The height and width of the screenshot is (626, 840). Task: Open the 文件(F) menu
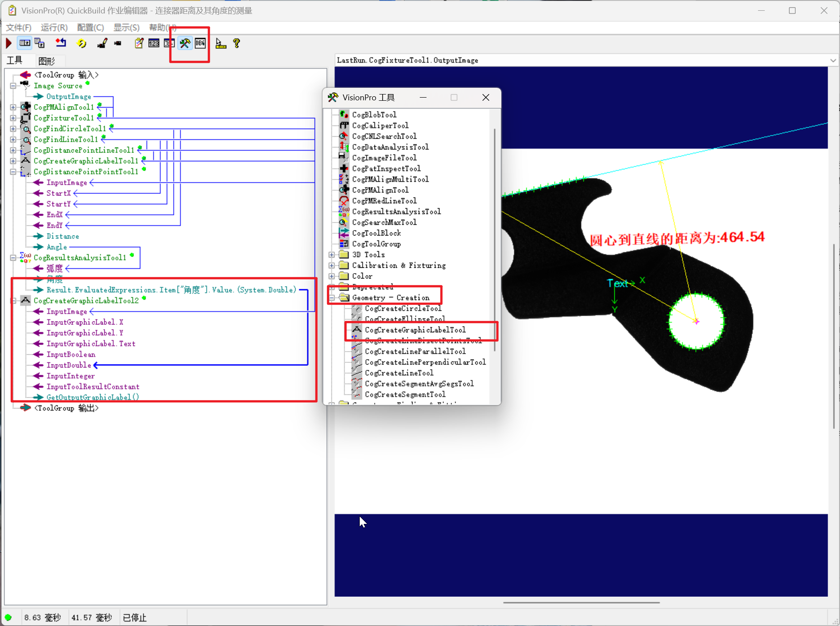pos(18,27)
